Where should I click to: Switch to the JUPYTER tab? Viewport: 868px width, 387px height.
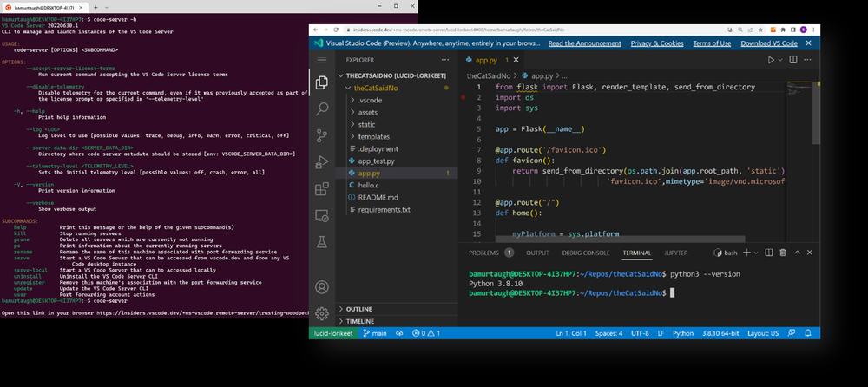point(676,253)
